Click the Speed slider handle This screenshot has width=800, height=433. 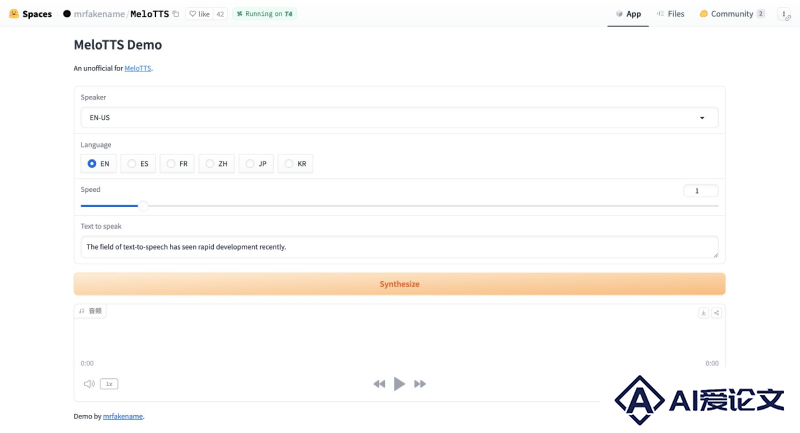pyautogui.click(x=143, y=206)
